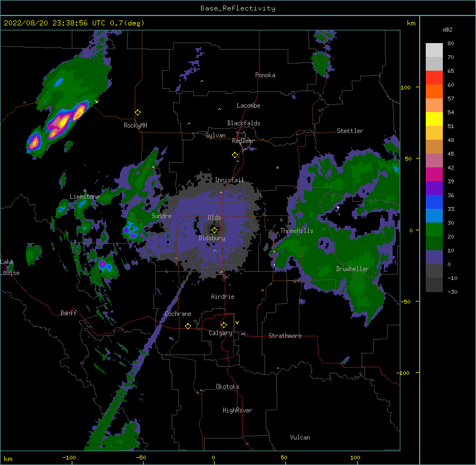Pick the mauve 42–45 dBZ legend swatch
The image size is (476, 465).
click(x=434, y=161)
